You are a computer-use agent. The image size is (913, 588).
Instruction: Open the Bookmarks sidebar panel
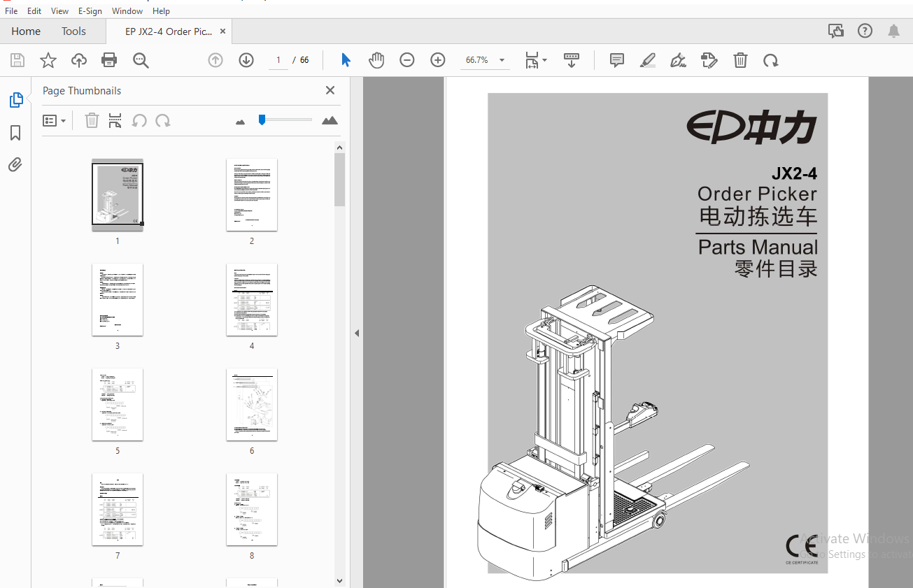coord(15,133)
